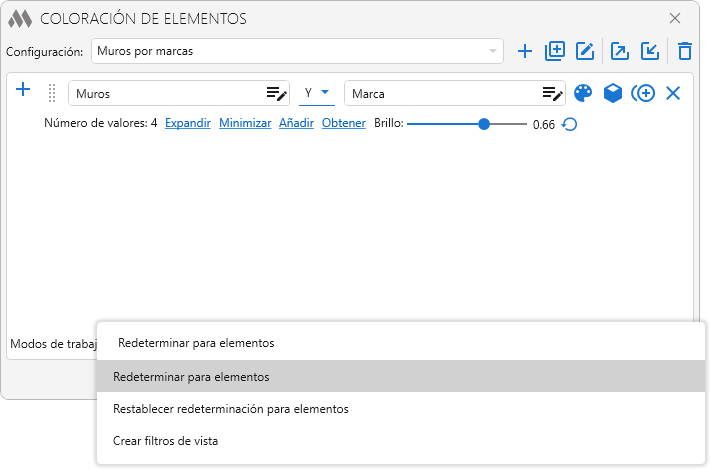
Task: Add a new rule row with the plus
Action: coord(24,90)
